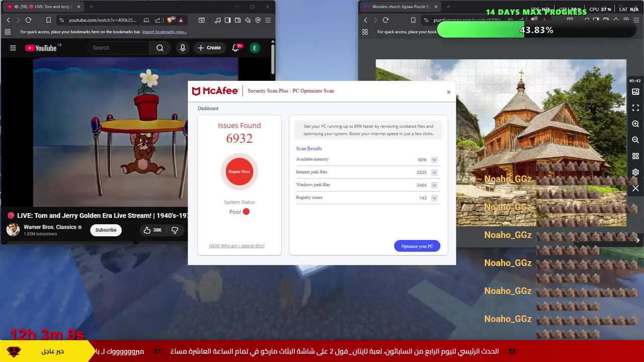Zoom in on the jigsaw puzzle
The height and width of the screenshot is (362, 644).
coord(635,124)
